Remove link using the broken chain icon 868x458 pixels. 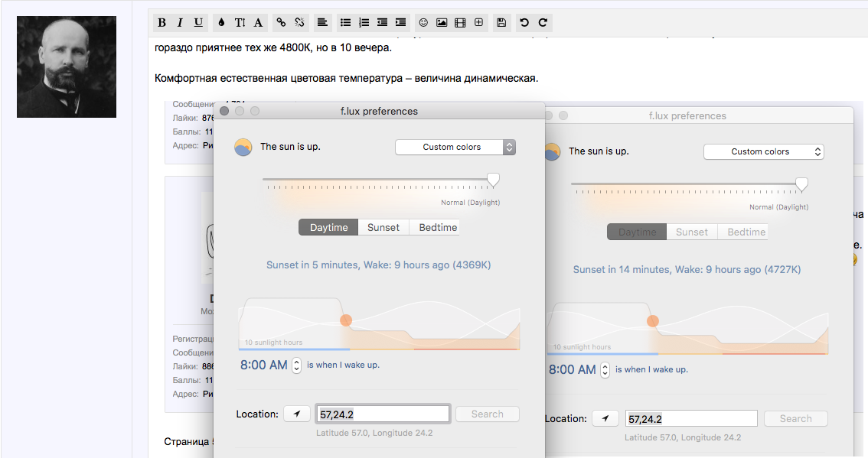[299, 23]
